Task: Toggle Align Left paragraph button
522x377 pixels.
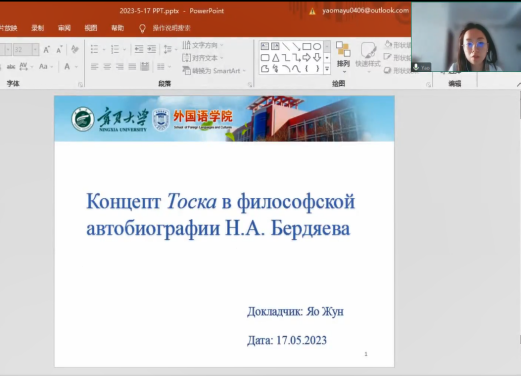Action: pos(95,67)
